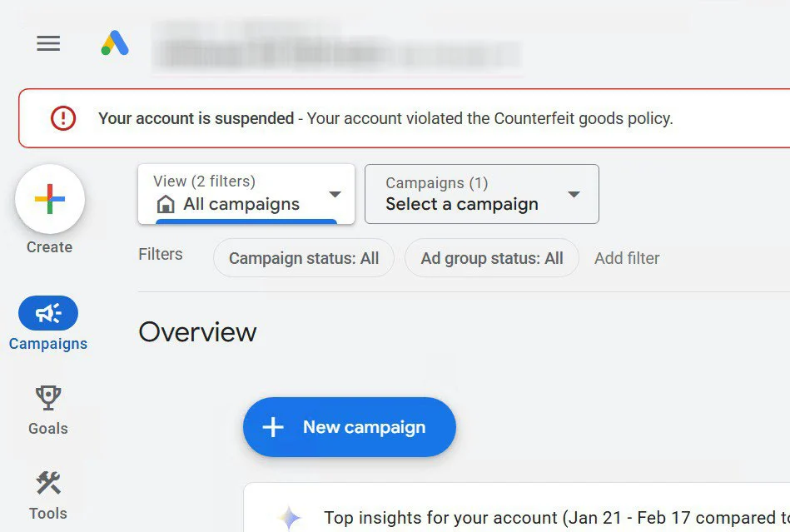Expand the All campaigns view dropdown
This screenshot has width=790, height=532.
(x=335, y=195)
